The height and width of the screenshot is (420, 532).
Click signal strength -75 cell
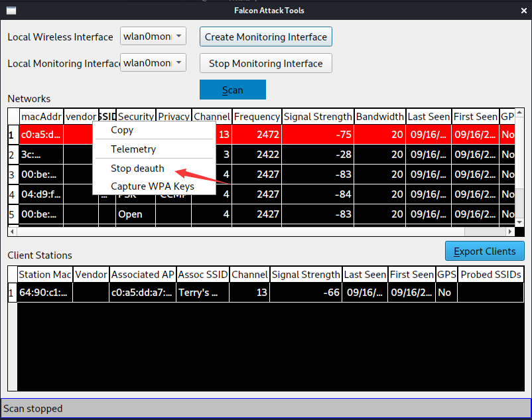point(318,135)
